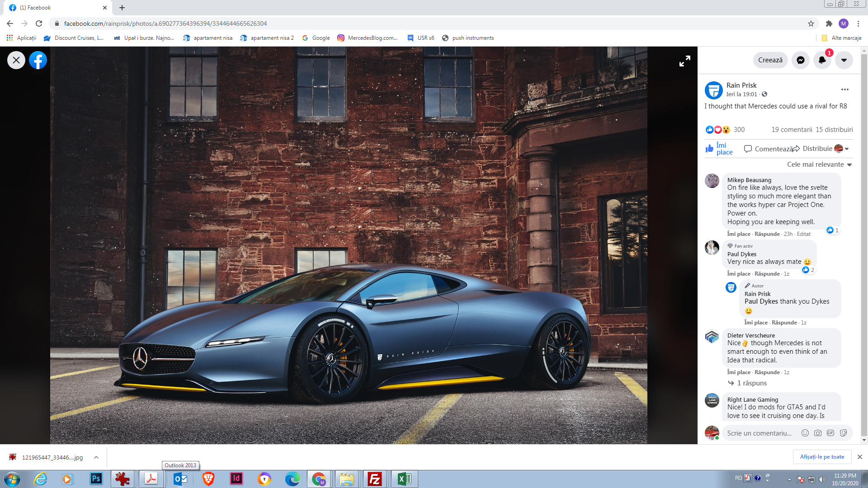This screenshot has height=488, width=868.
Task: Open the account dropdown arrow
Action: coord(844,60)
